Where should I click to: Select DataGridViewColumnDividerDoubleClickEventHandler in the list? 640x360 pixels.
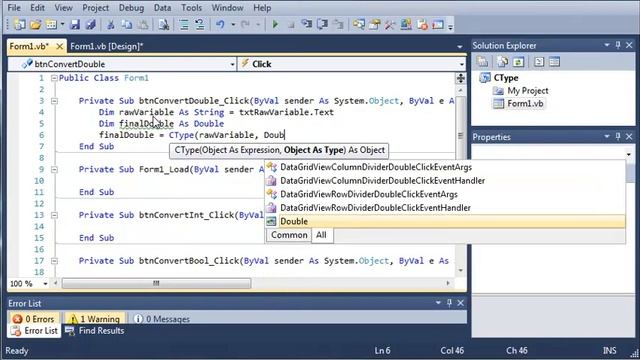click(445, 180)
